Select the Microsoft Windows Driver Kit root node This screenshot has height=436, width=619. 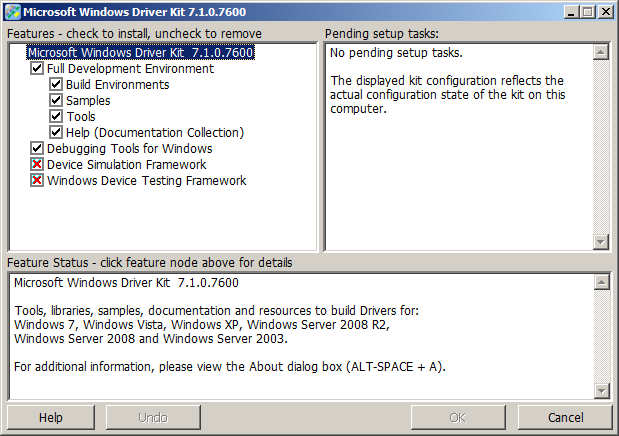(x=141, y=53)
